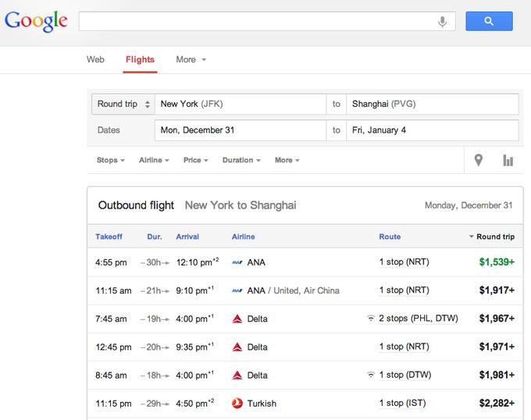Change return date Fri, January 4

click(432, 130)
